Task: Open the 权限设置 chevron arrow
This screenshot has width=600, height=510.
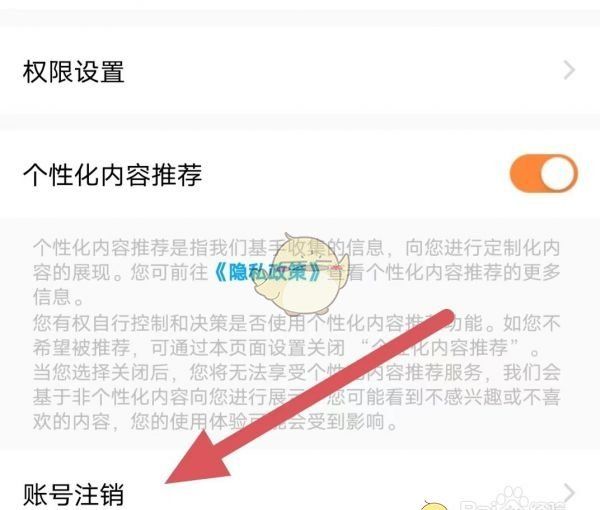Action: point(569,71)
